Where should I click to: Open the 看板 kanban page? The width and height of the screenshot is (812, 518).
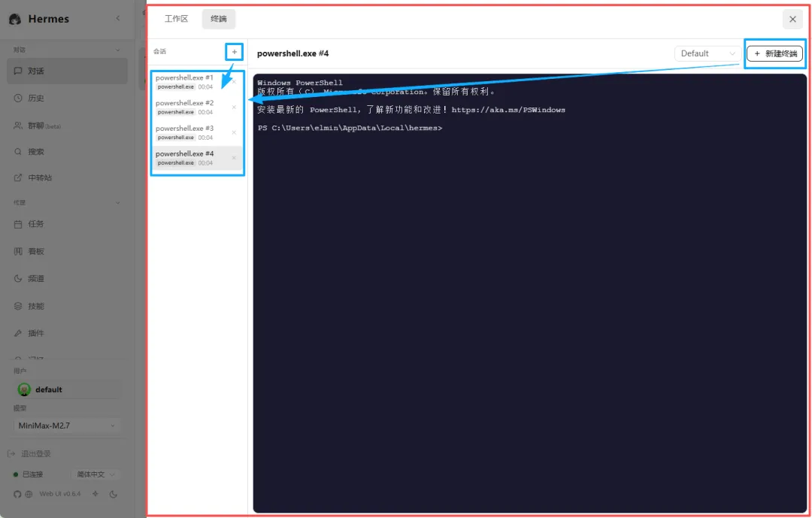point(68,251)
